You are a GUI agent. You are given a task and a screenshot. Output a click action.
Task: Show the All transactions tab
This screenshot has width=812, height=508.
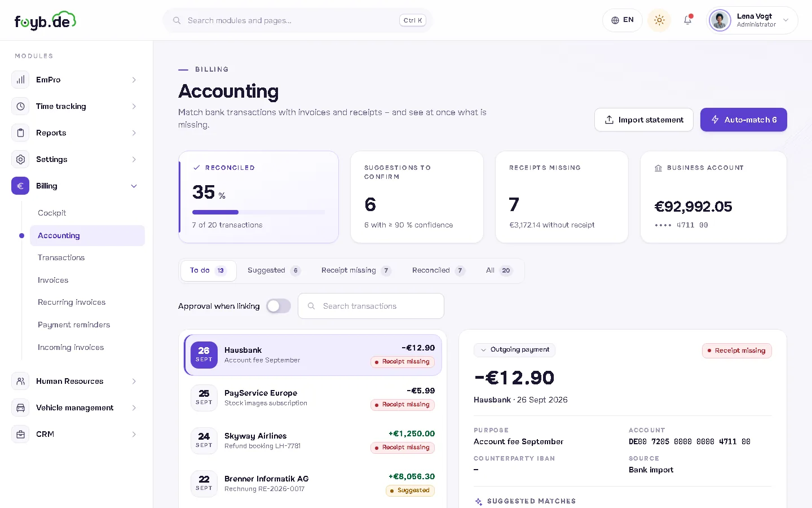click(x=498, y=271)
